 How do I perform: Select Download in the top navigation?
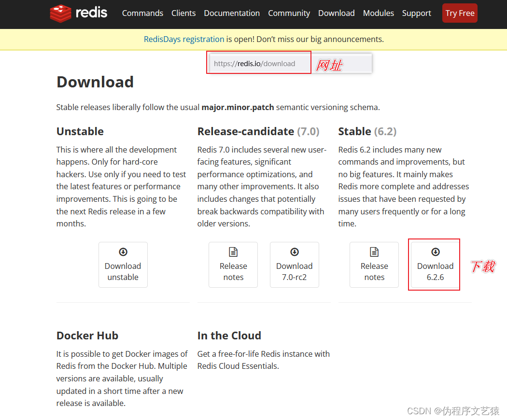pyautogui.click(x=336, y=13)
